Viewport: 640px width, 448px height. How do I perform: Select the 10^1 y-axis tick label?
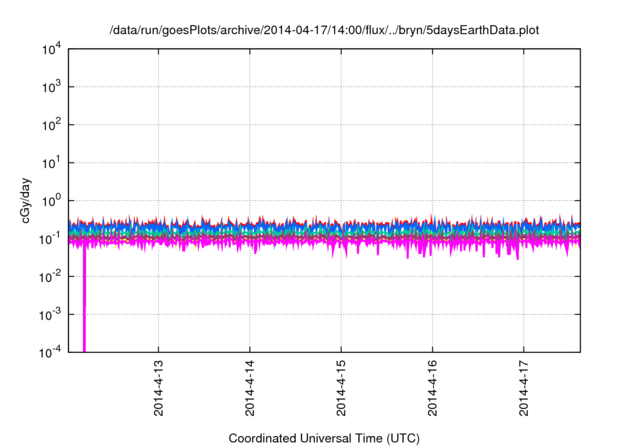point(52,163)
